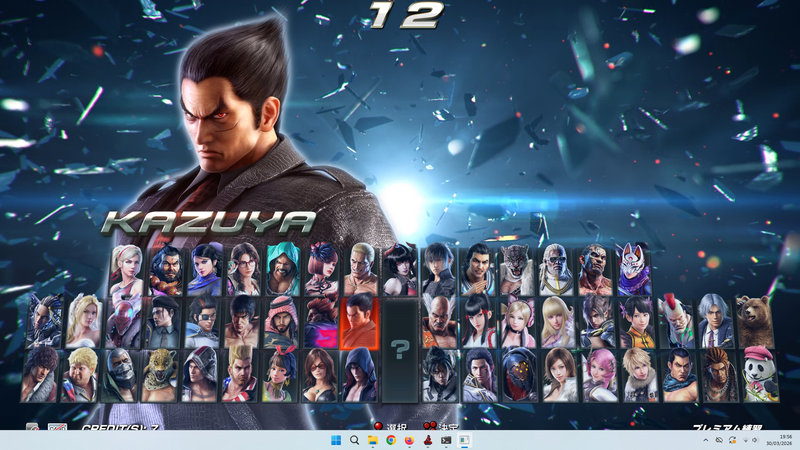Choose Paul in the stars-and-stripes outfit
Screen dimensions: 800x450
239,376
